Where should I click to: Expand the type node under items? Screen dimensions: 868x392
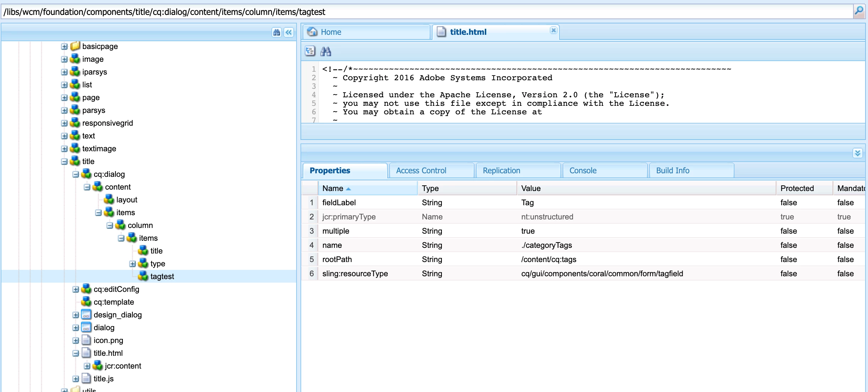[x=132, y=264]
